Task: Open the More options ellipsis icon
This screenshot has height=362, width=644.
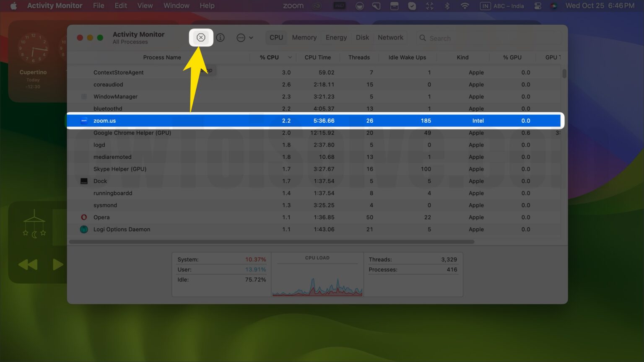Action: point(240,37)
